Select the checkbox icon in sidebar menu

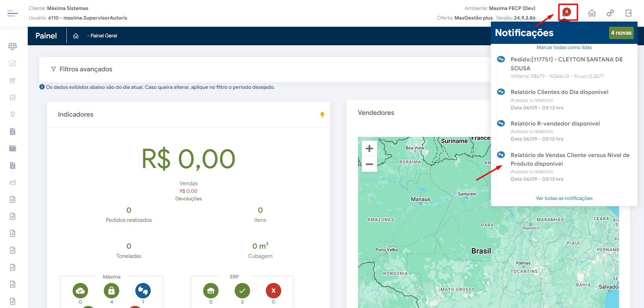13,98
